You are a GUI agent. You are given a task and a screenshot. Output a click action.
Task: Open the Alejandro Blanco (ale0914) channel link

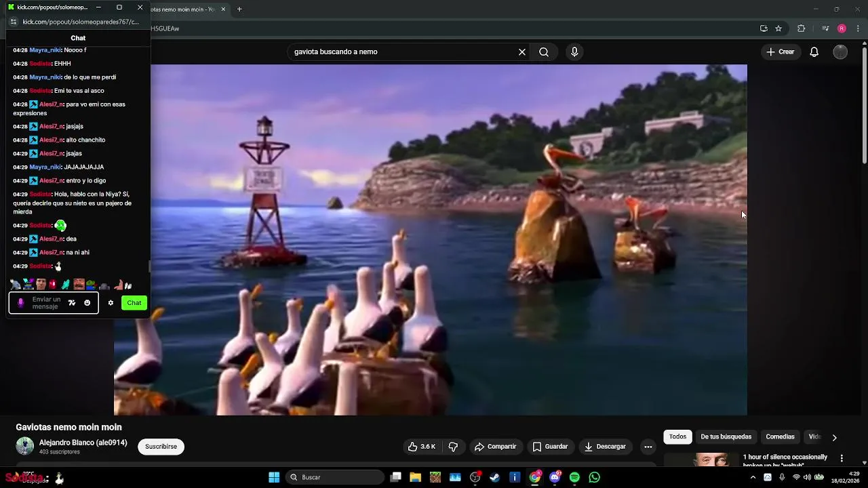83,443
